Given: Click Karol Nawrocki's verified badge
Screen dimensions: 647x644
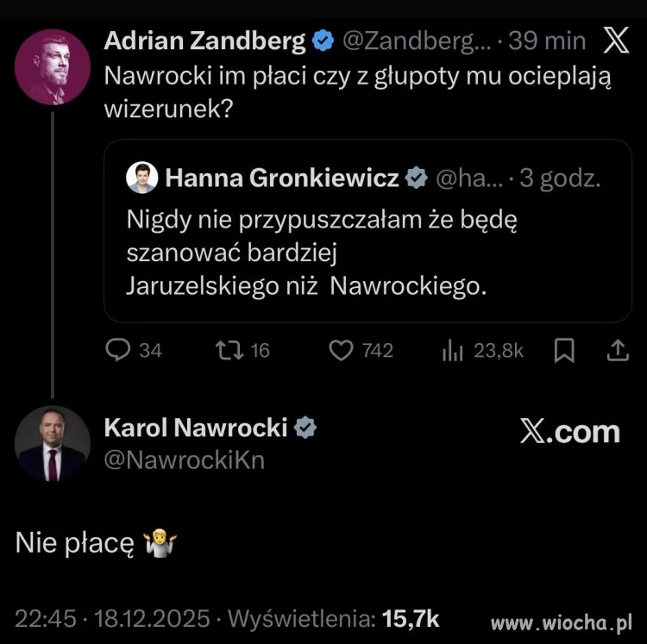Looking at the screenshot, I should click(306, 427).
